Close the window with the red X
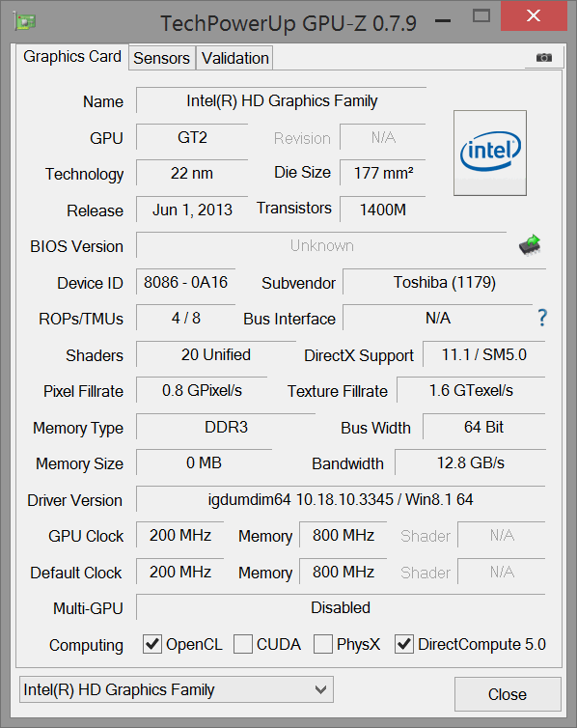 (x=534, y=15)
